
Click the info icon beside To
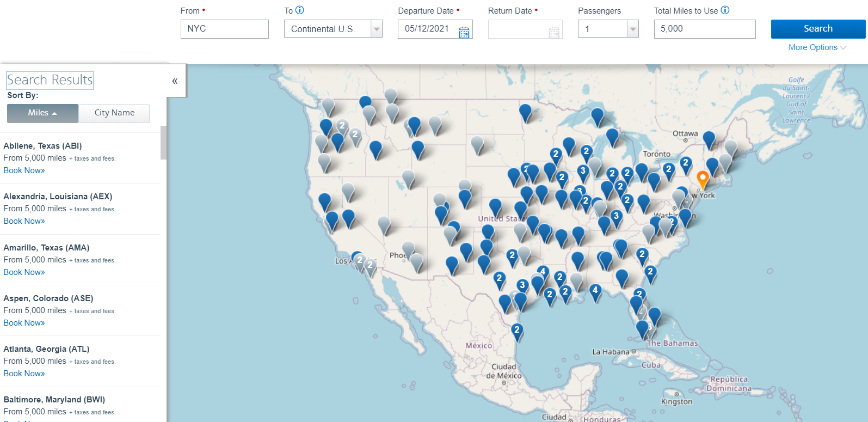(x=300, y=10)
